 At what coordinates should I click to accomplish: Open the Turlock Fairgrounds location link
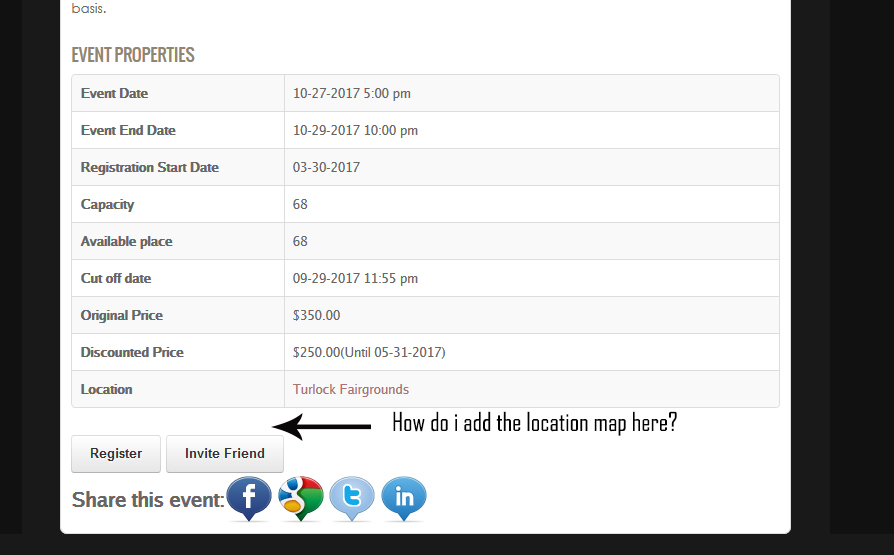(x=350, y=389)
